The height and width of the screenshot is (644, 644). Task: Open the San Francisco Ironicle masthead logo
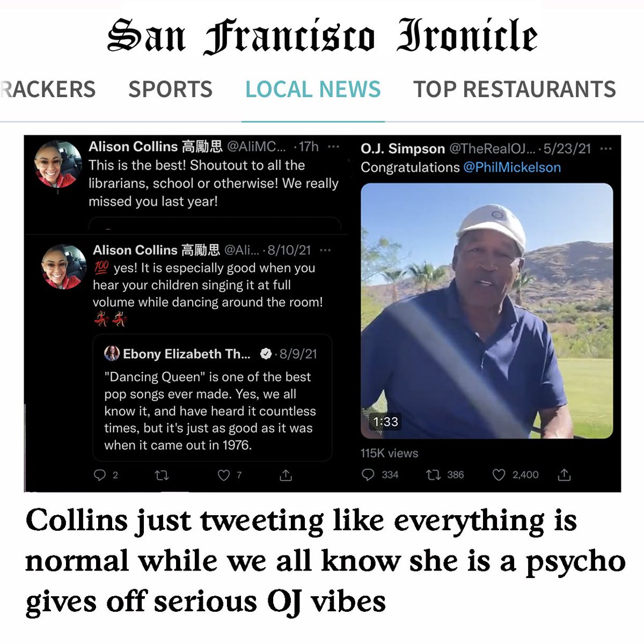click(x=322, y=36)
